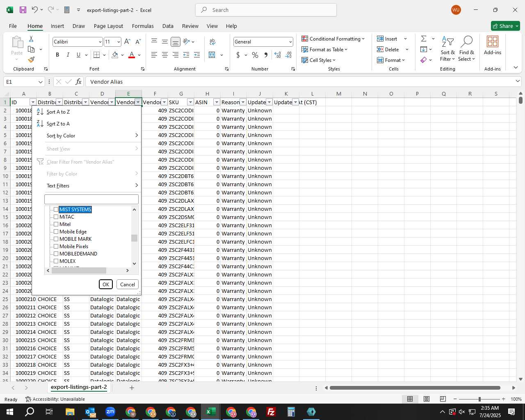This screenshot has height=420, width=525.
Task: Click the Share button
Action: [x=505, y=26]
